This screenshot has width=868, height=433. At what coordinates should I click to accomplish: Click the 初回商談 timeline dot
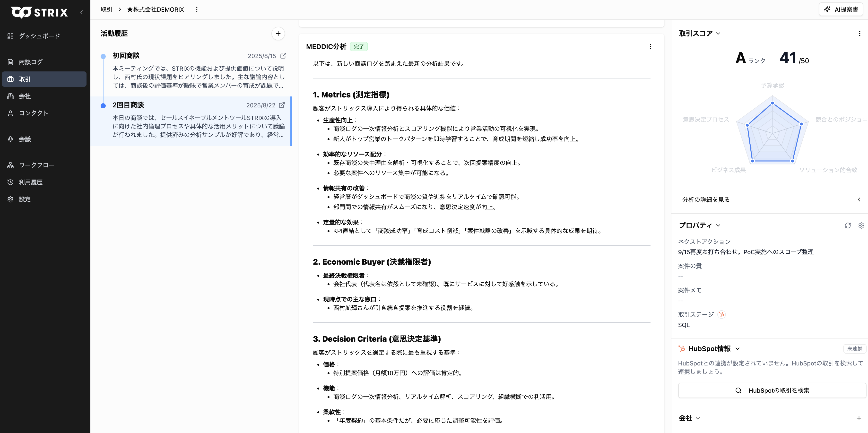point(103,56)
